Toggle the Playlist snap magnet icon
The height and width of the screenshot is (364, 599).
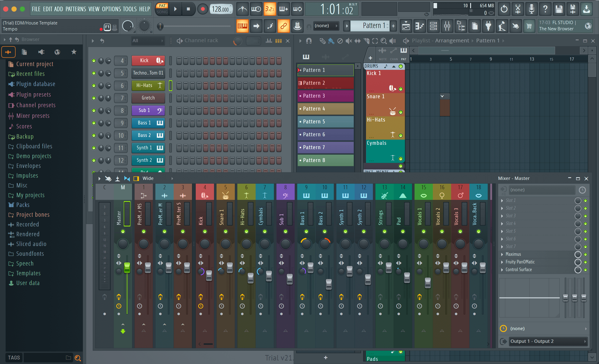(309, 41)
